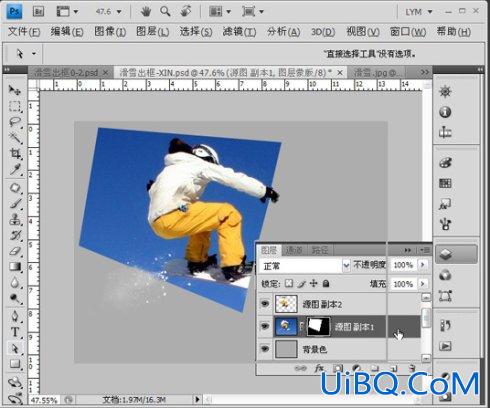Choose the Rotate View tool

click(x=185, y=12)
